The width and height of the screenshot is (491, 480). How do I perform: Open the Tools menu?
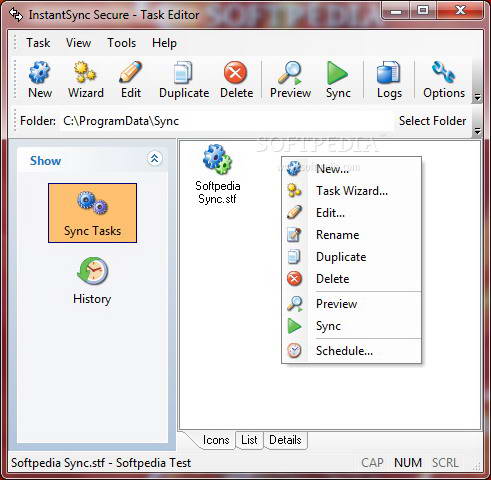[x=121, y=43]
